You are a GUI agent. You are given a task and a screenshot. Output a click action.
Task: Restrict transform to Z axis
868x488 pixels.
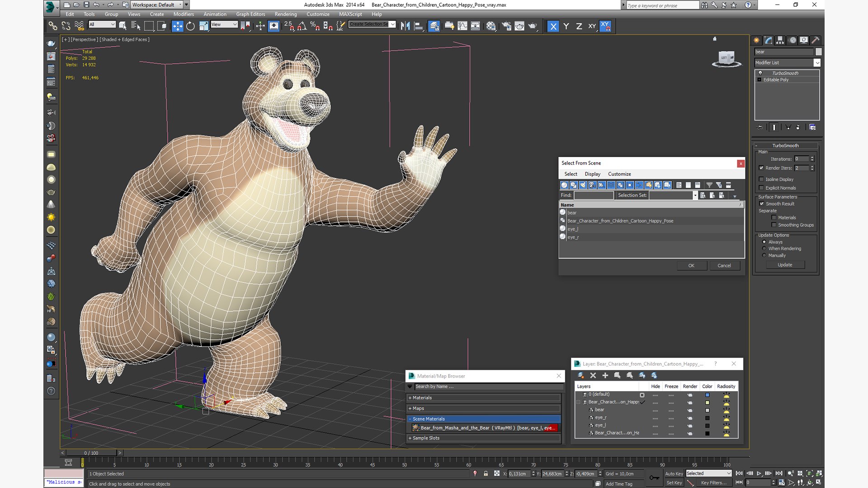click(x=579, y=26)
